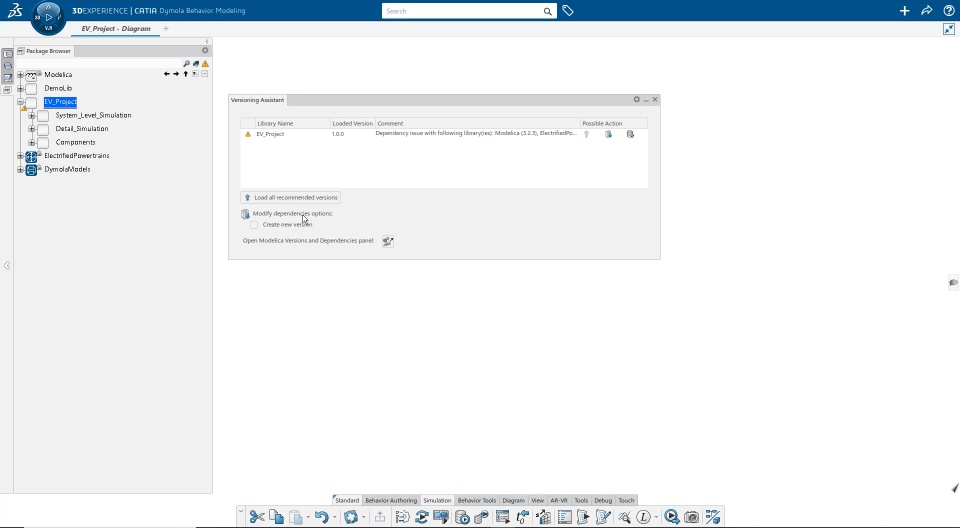Expand the DemoLib tree node
The image size is (960, 528).
pos(20,88)
